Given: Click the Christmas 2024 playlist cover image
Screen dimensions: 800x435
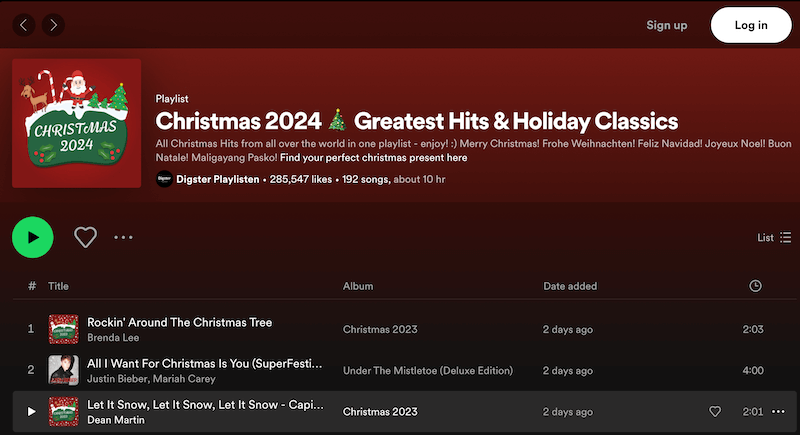Looking at the screenshot, I should [76, 123].
